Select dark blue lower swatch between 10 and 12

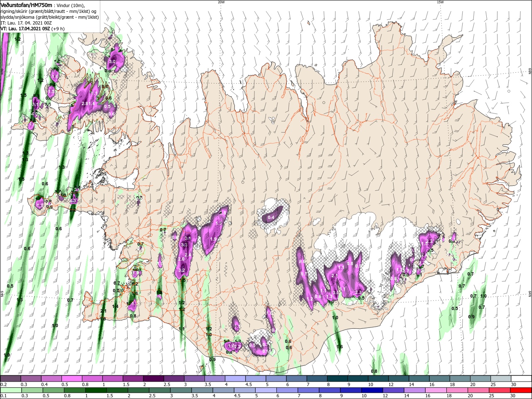click(x=372, y=390)
